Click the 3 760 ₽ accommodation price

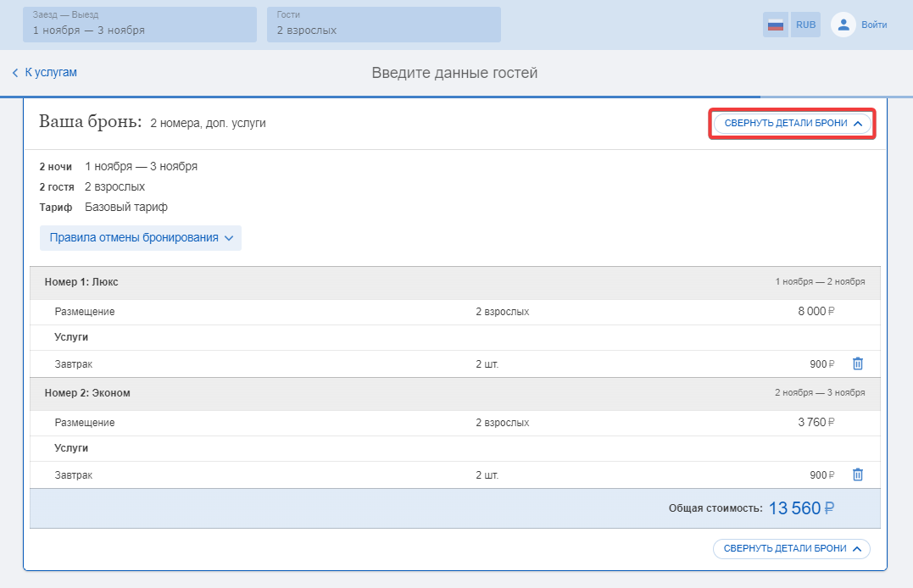pyautogui.click(x=816, y=422)
